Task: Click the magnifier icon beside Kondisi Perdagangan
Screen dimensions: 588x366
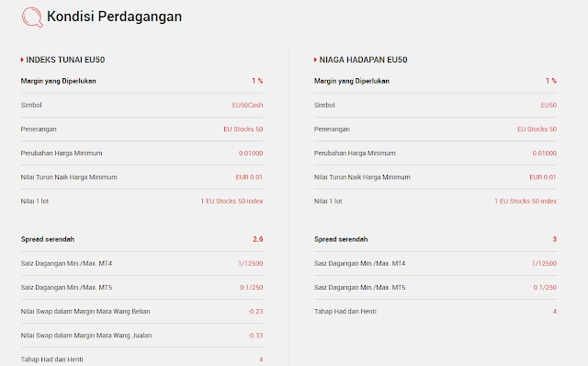Action: 32,17
